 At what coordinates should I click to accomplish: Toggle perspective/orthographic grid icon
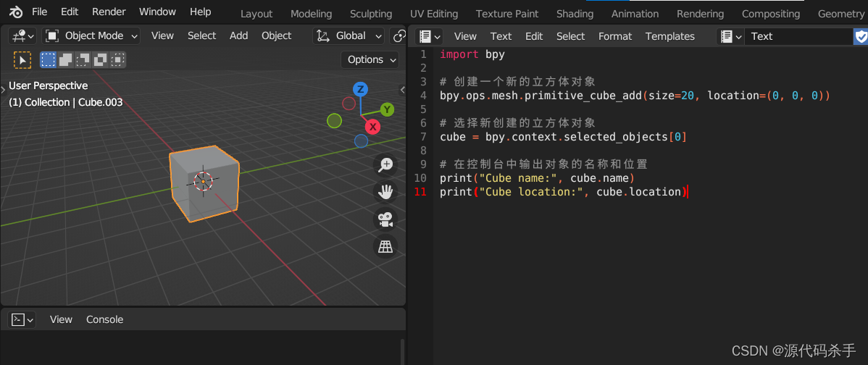pos(385,247)
